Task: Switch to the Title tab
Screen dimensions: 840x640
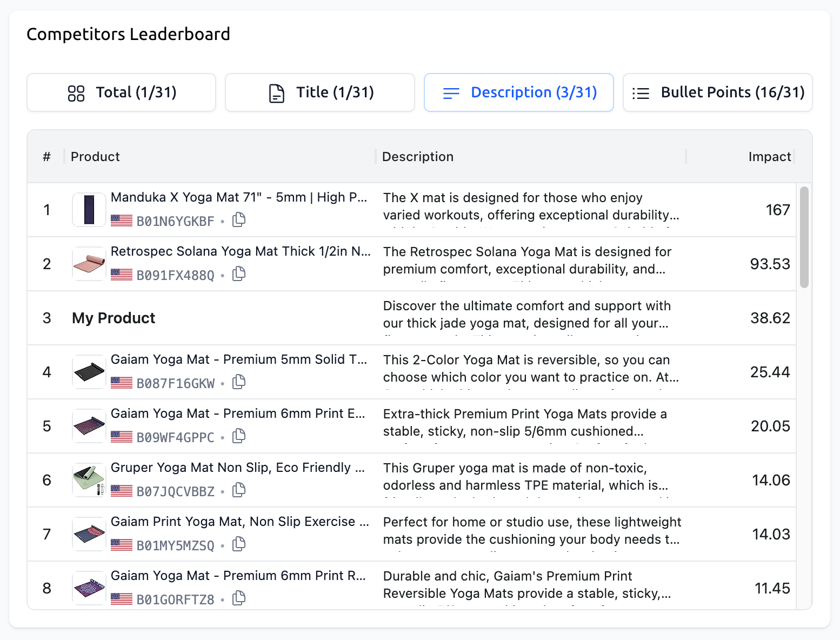Action: pyautogui.click(x=319, y=92)
